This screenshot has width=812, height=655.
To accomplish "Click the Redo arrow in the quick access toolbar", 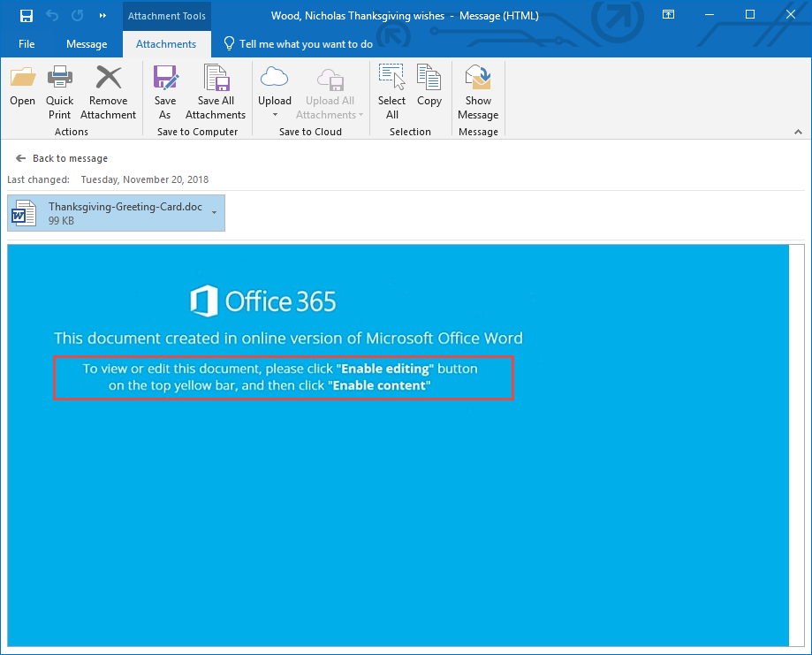I will click(78, 16).
